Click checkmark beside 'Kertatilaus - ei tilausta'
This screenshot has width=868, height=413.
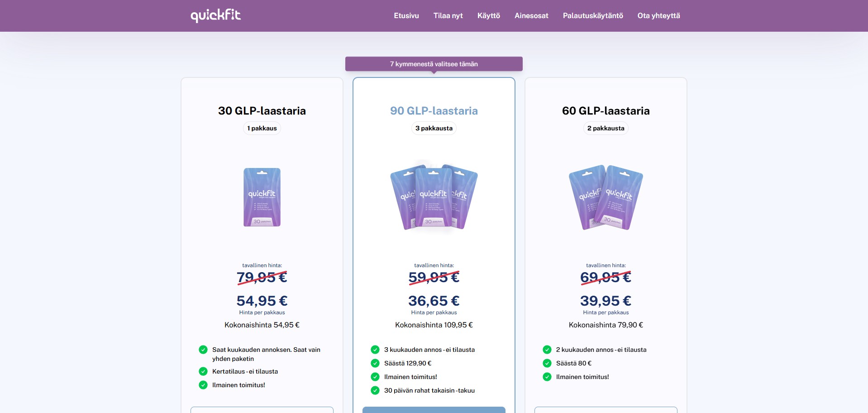pos(203,371)
